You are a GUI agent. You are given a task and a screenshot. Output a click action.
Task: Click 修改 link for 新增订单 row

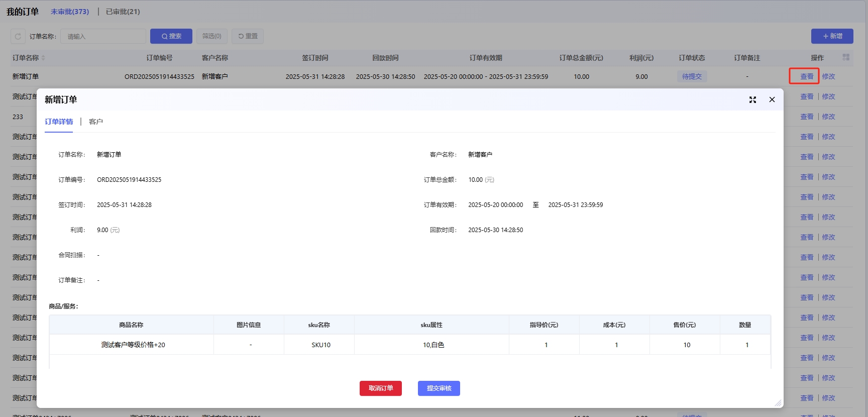click(x=828, y=76)
